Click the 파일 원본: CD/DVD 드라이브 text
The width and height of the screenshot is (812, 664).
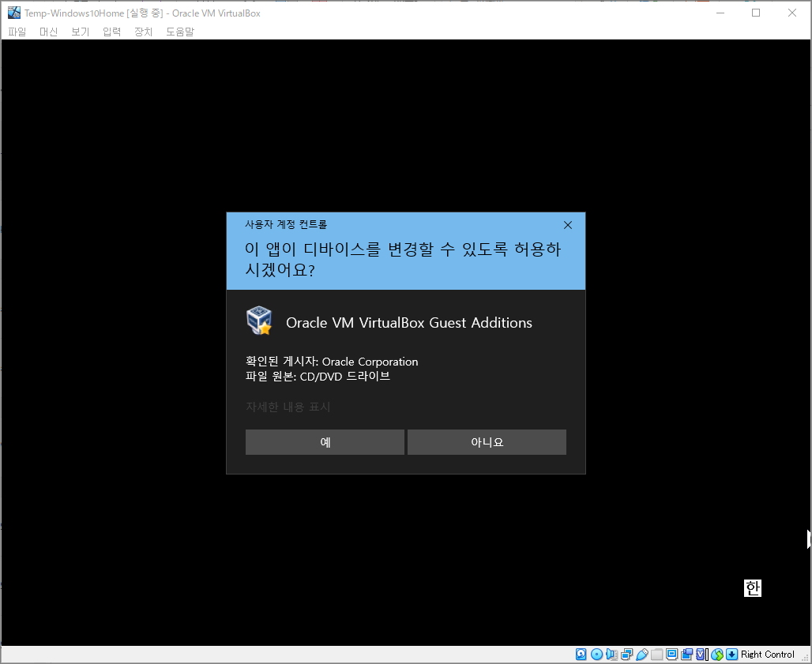318,377
